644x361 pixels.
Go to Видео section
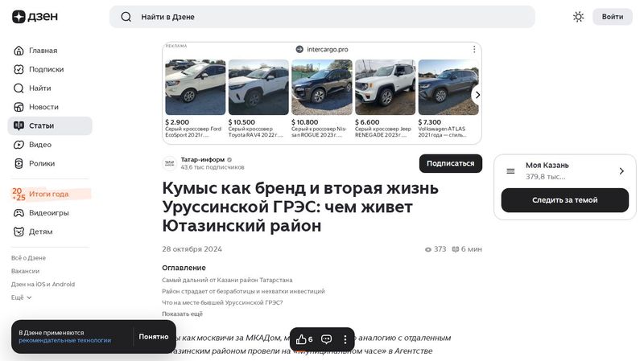point(39,145)
